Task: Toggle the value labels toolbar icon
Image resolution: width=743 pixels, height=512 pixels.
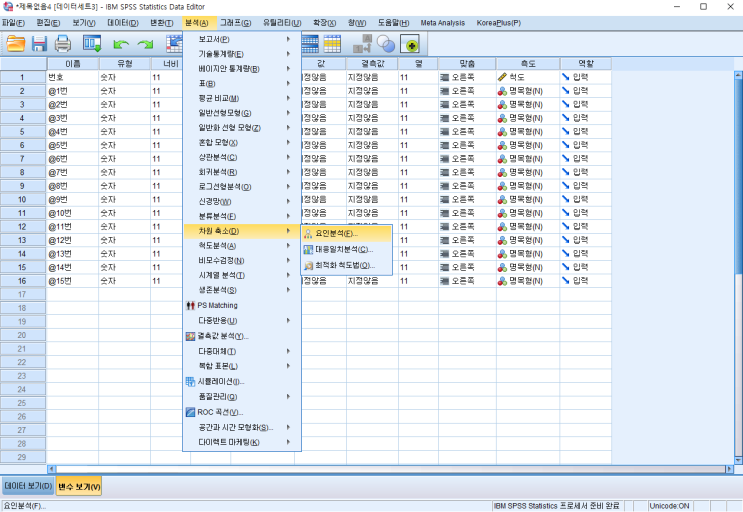Action: tap(362, 44)
